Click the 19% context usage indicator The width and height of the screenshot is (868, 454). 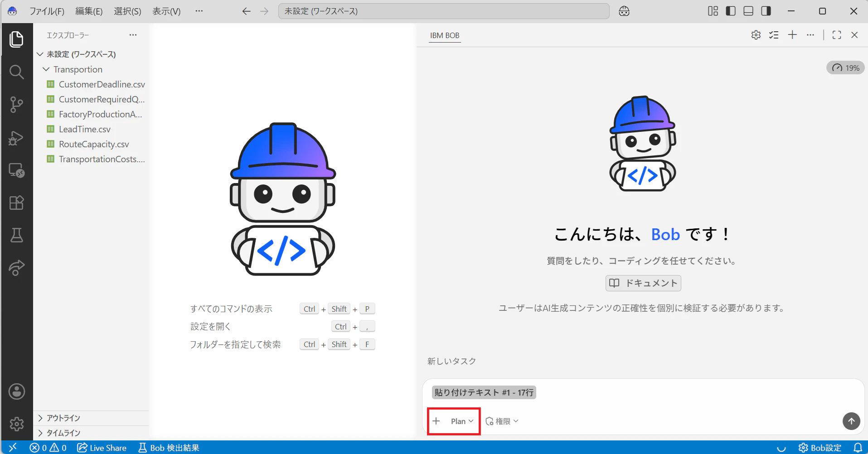(845, 68)
